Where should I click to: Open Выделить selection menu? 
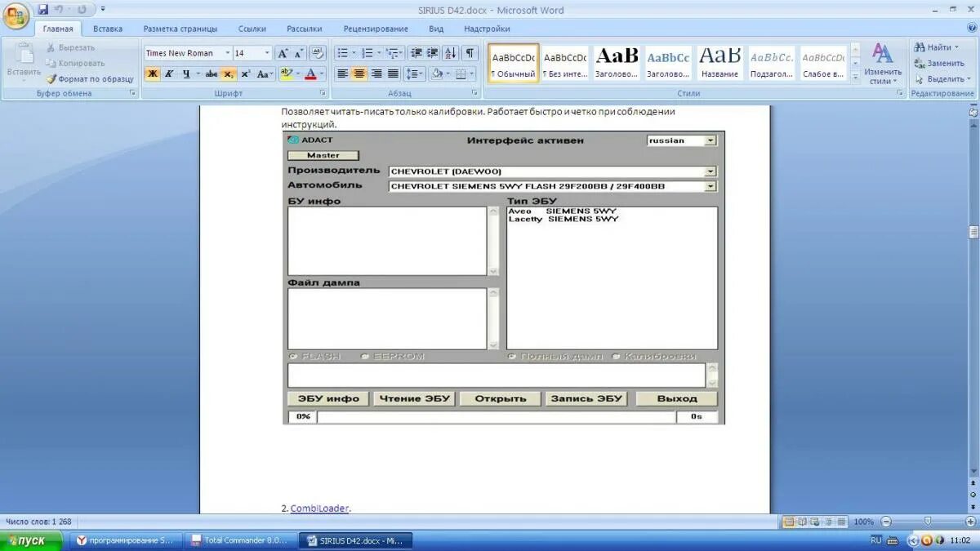pos(942,79)
